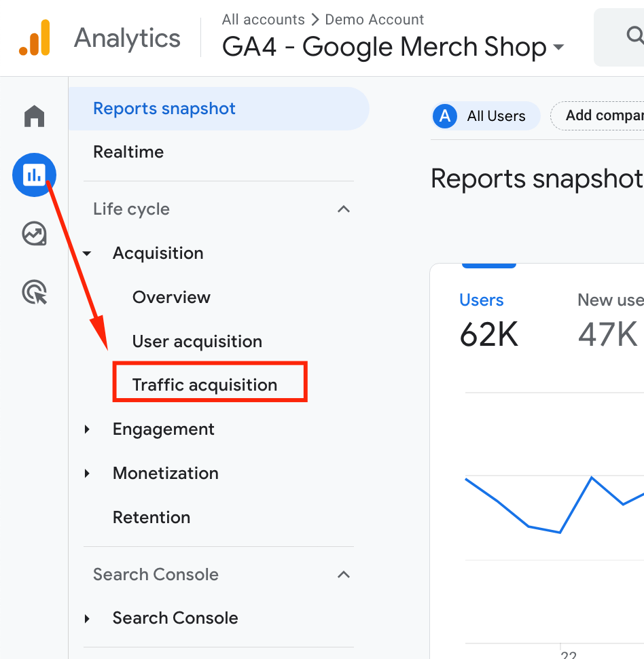The height and width of the screenshot is (659, 644).
Task: Select the Reports bar chart icon
Action: (34, 175)
